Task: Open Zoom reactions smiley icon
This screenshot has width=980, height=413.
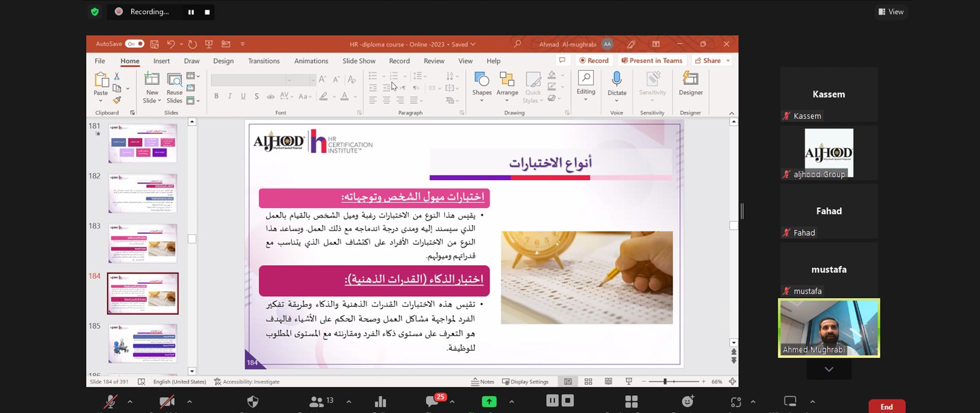Action: click(687, 401)
